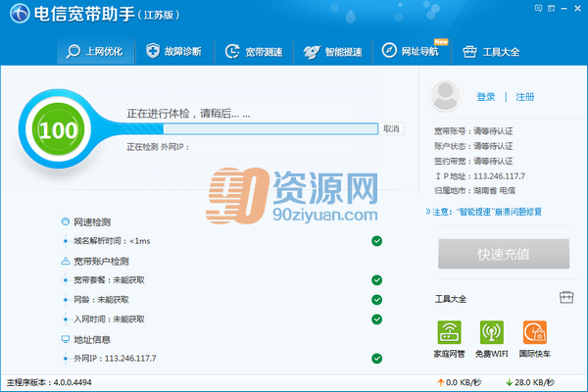
Task: Open the 宽带测速 tab
Action: pos(254,51)
